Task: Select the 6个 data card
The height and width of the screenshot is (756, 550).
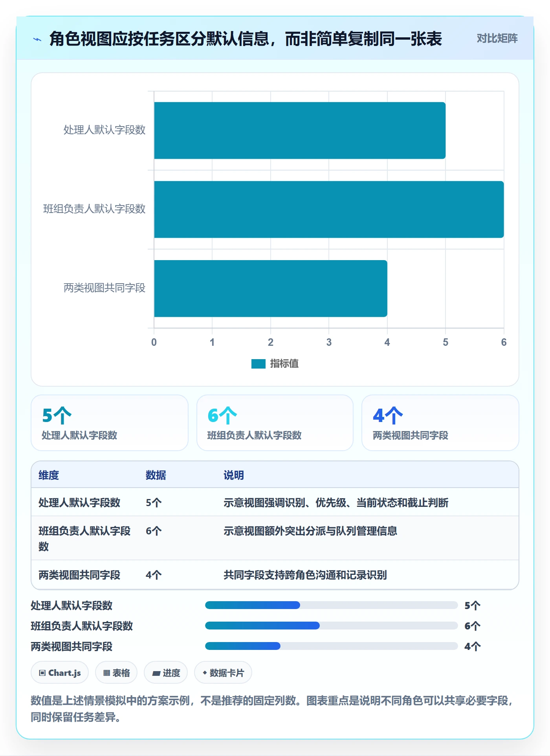Action: click(x=275, y=423)
